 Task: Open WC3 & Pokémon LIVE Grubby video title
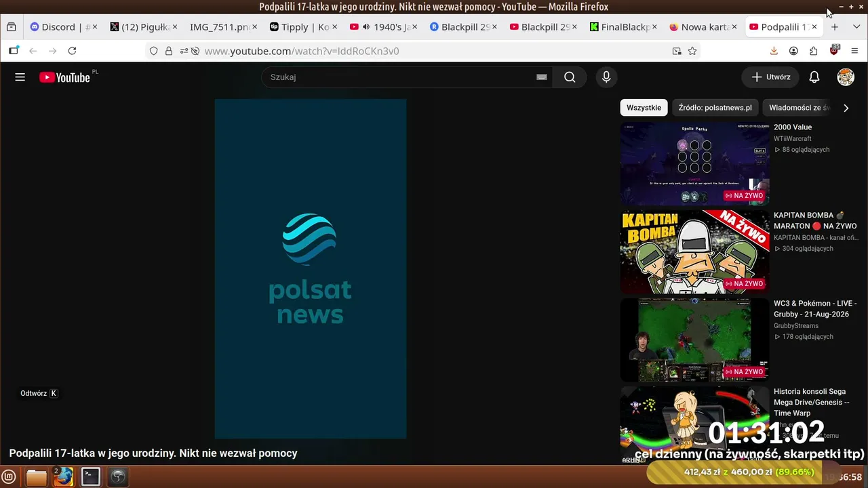coord(815,309)
